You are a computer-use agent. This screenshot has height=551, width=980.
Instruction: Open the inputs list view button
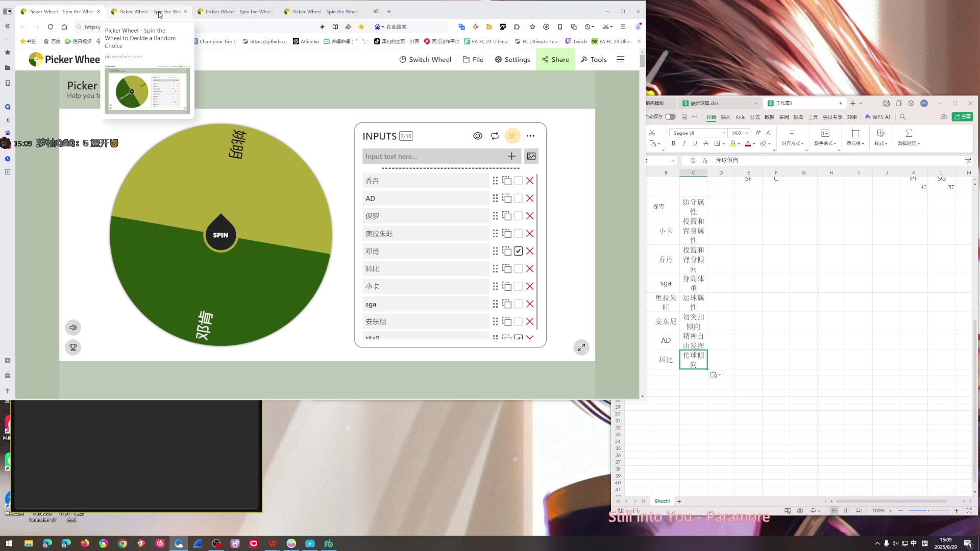[x=512, y=136]
